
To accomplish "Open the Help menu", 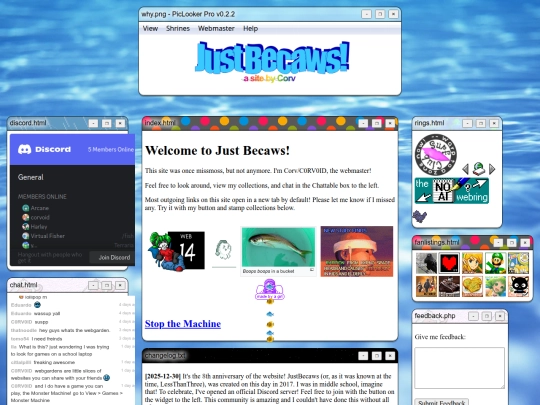I will pos(250,29).
